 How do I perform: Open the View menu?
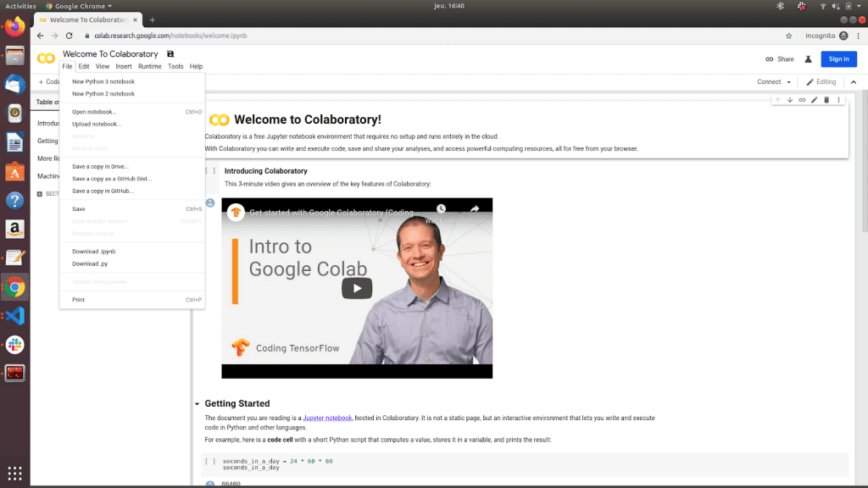pos(103,66)
